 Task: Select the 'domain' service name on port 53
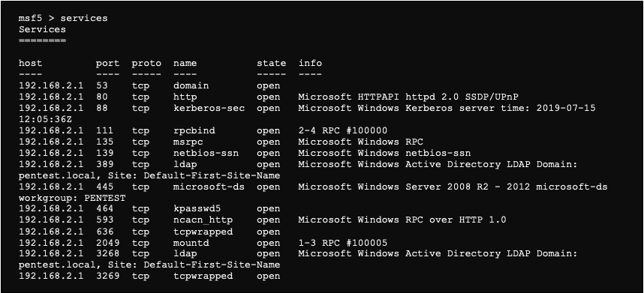(x=191, y=86)
